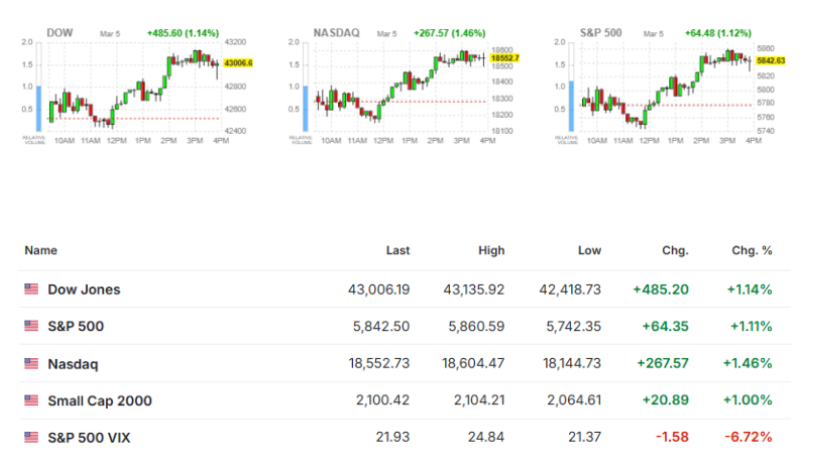Image resolution: width=822 pixels, height=455 pixels.
Task: Sort table by the Chg. % column header
Action: pyautogui.click(x=752, y=251)
